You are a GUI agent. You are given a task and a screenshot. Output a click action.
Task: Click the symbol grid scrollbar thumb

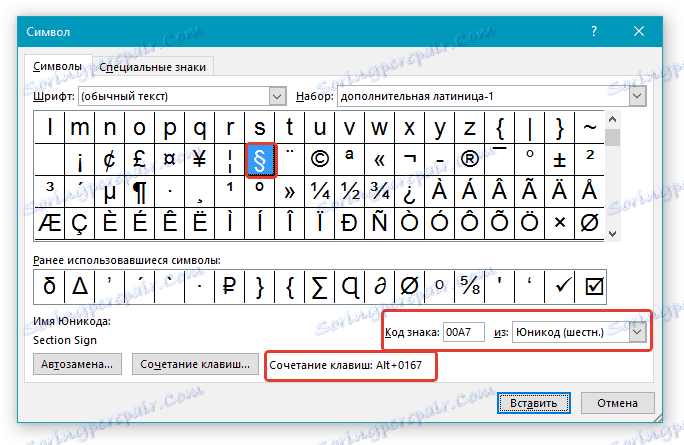[x=612, y=137]
